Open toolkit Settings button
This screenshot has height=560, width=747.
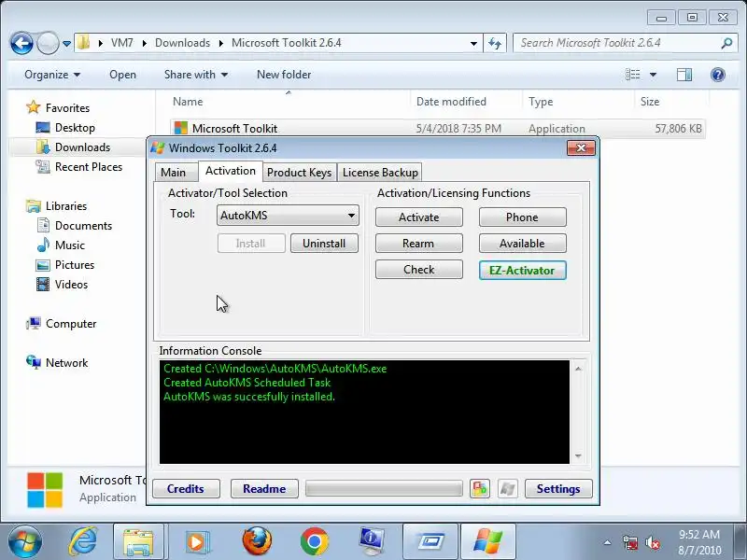tap(558, 488)
